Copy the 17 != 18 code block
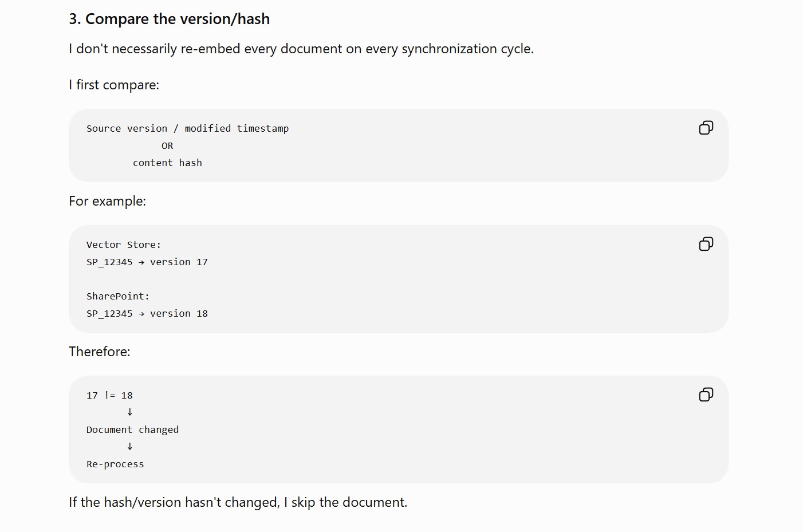Screen dimensions: 803x532 pos(706,395)
